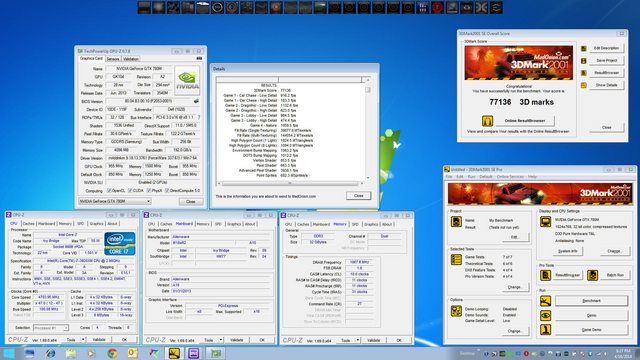This screenshot has height=360, width=640.
Task: Click the Game Demo button
Action: point(591,329)
